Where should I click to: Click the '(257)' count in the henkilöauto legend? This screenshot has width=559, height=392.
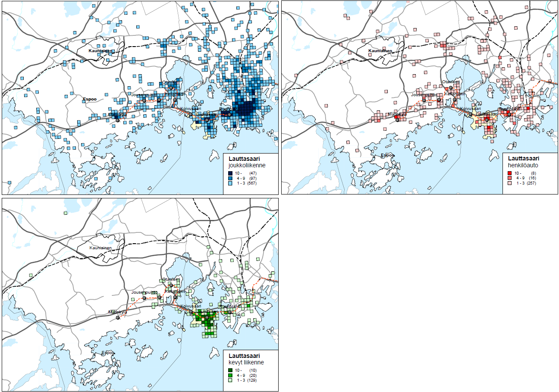[531, 183]
